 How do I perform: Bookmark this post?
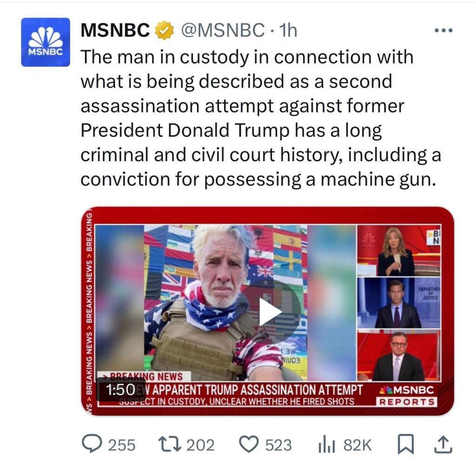tap(406, 445)
